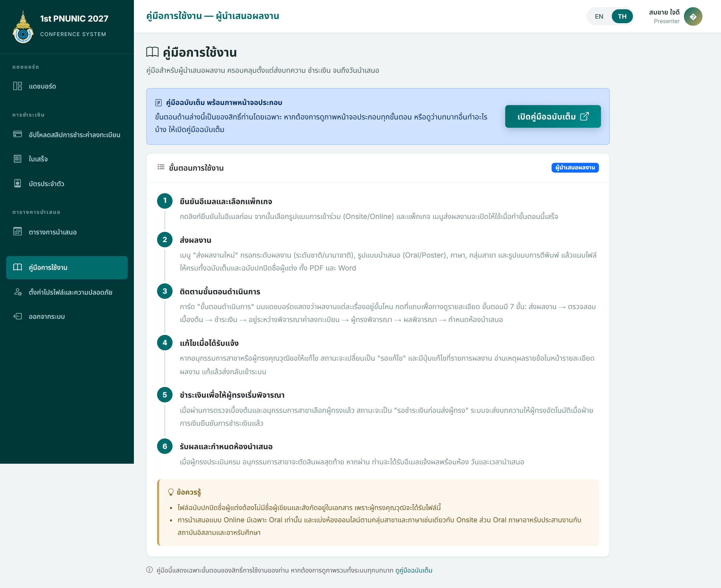Click the user settings icon for profile and security
The image size is (721, 588).
point(18,292)
